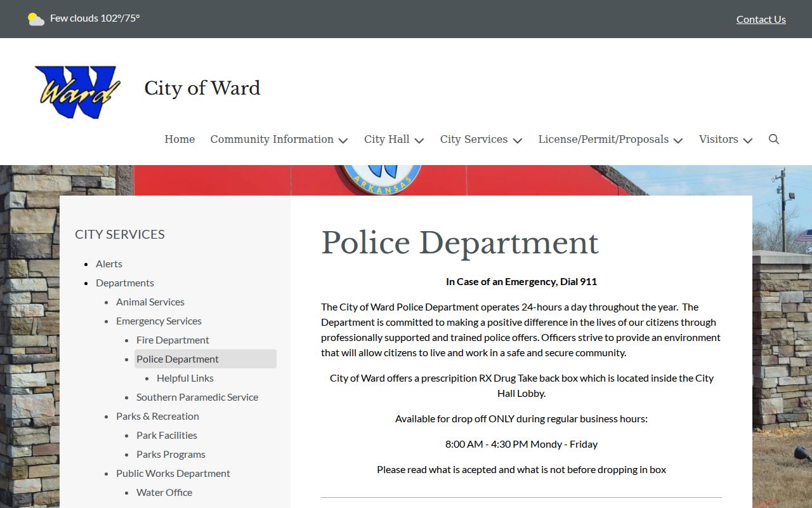
Task: Click the Contact Us link
Action: click(x=761, y=19)
